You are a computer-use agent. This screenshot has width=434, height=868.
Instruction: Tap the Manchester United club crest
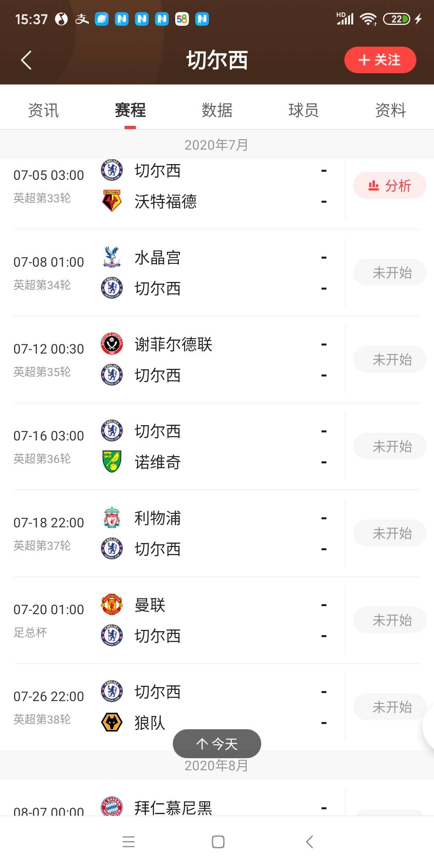click(112, 605)
